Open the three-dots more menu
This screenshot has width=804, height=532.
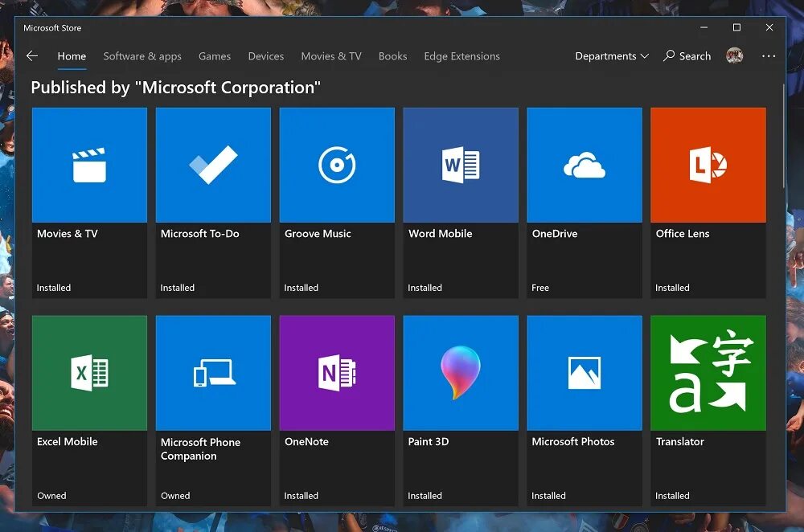pos(769,56)
